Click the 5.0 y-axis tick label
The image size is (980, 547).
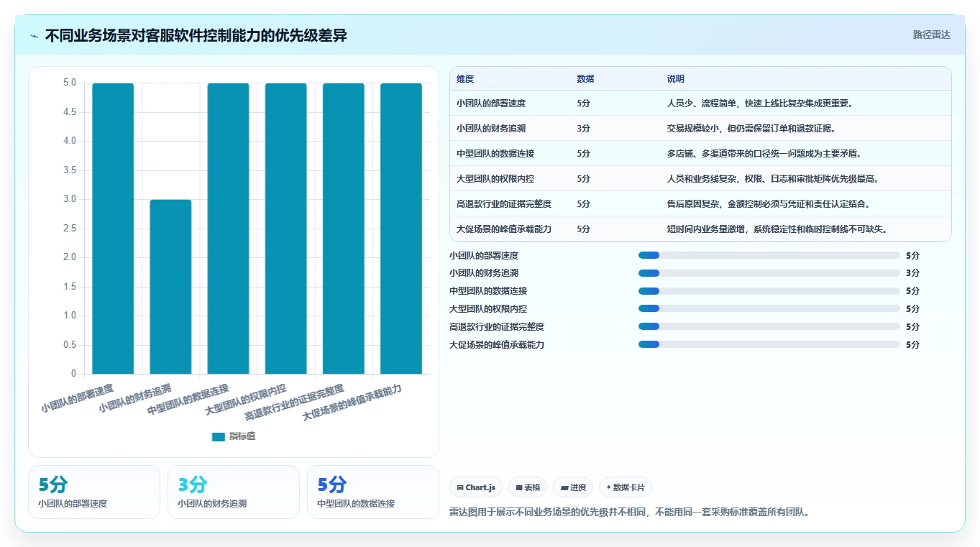pyautogui.click(x=70, y=83)
